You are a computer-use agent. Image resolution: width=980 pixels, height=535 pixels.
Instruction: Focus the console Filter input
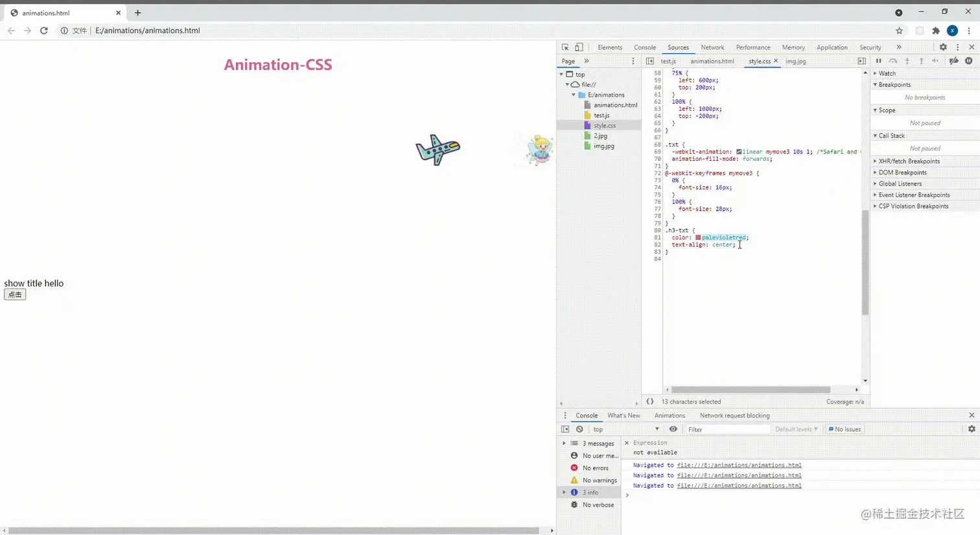click(727, 429)
